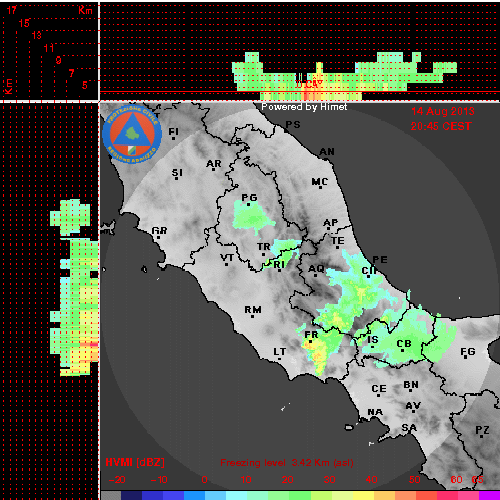Screen dimensions: 500x500
Task: Click the SA city label
Action: (409, 427)
